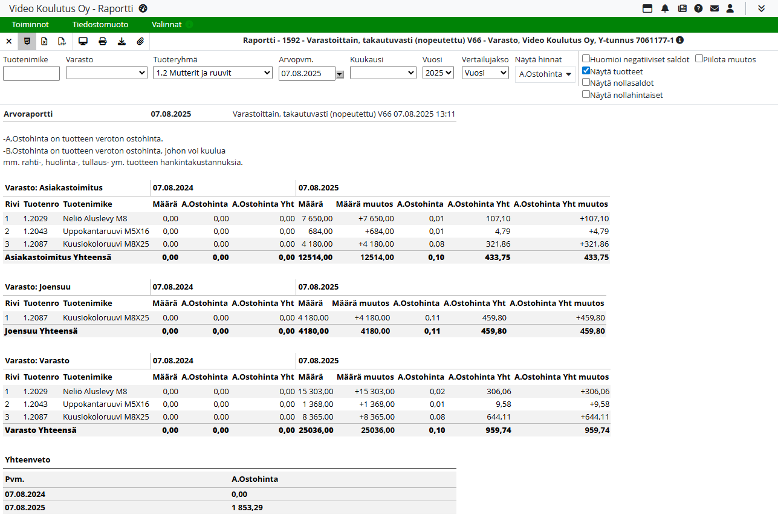Open the Toiminnot menu
Image resolution: width=778 pixels, height=532 pixels.
(30, 25)
